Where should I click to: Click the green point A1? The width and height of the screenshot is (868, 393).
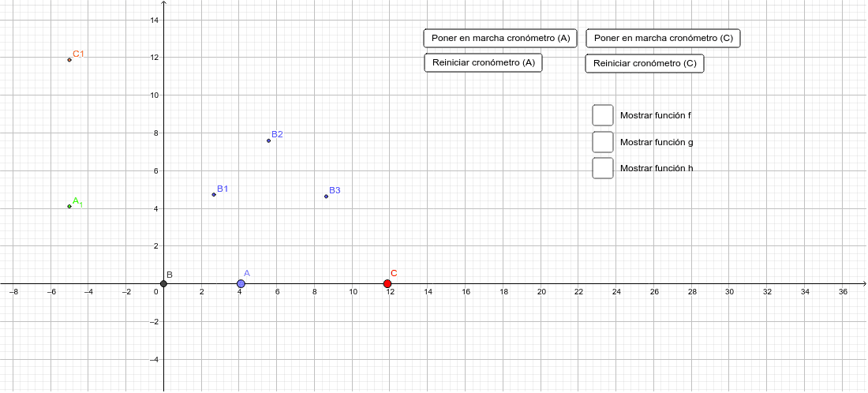[x=69, y=207]
